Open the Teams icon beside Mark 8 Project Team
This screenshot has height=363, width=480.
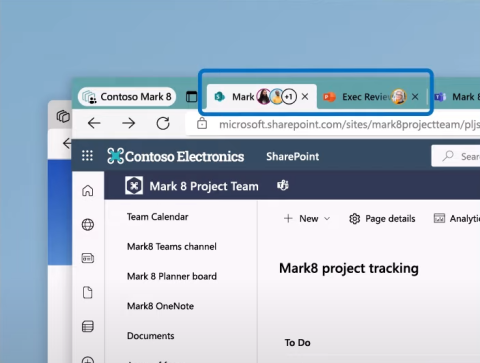[283, 185]
